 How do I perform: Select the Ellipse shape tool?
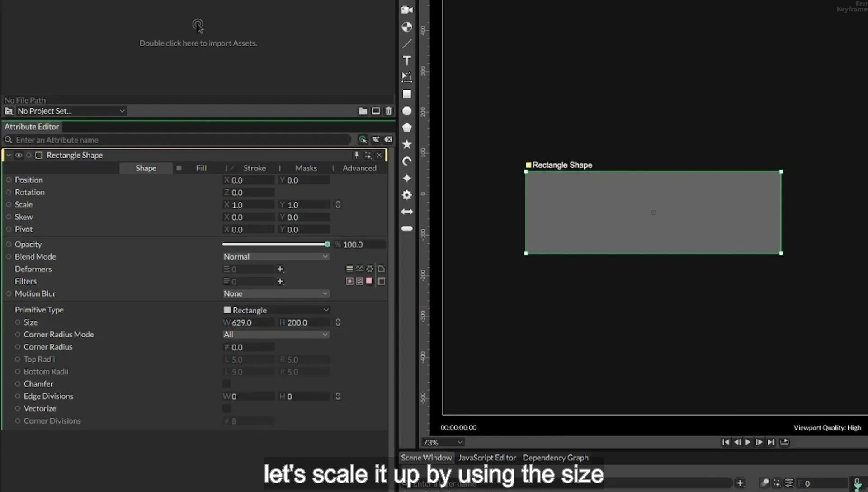pos(407,111)
